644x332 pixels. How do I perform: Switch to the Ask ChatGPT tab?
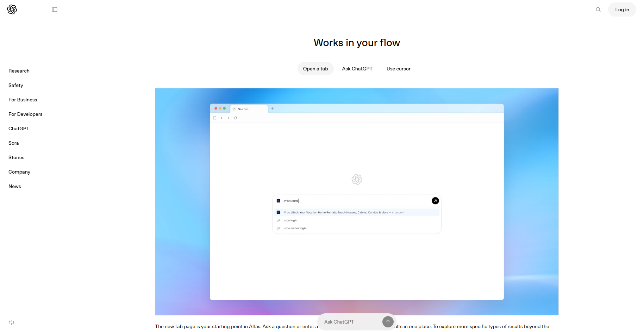pos(357,69)
